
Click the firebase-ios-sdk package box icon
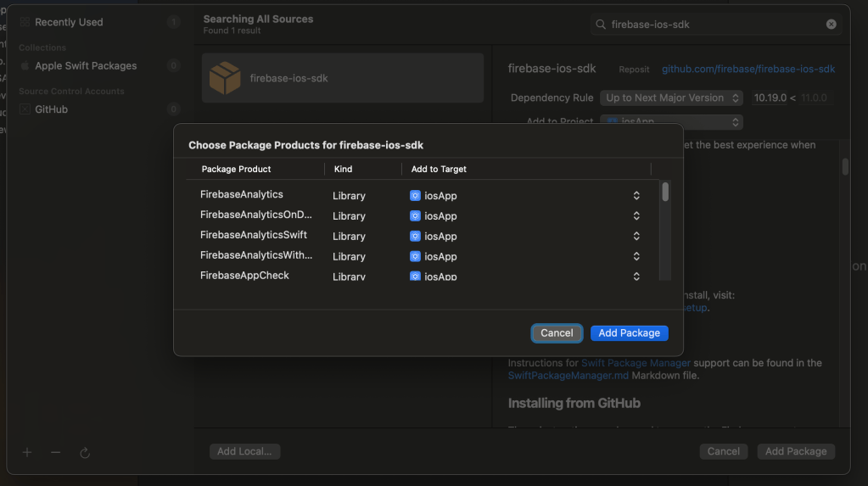pyautogui.click(x=225, y=78)
